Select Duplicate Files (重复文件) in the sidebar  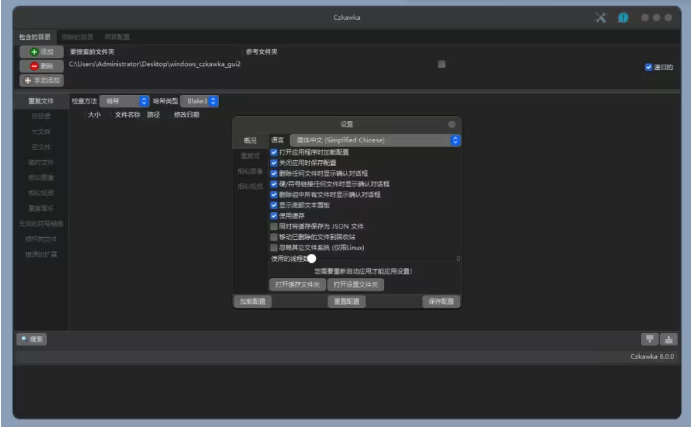[41, 101]
